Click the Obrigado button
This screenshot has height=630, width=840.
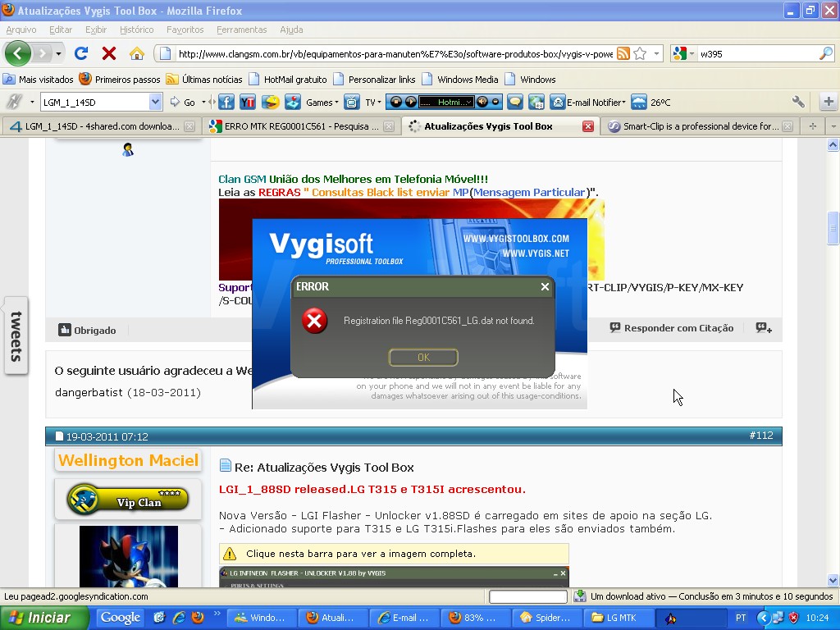[87, 330]
